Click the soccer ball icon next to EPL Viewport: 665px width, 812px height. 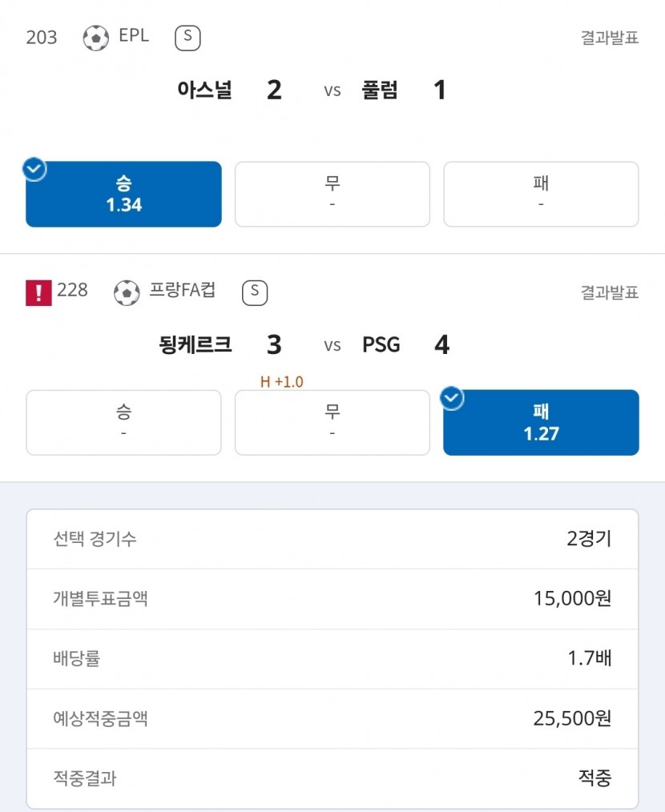point(96,38)
